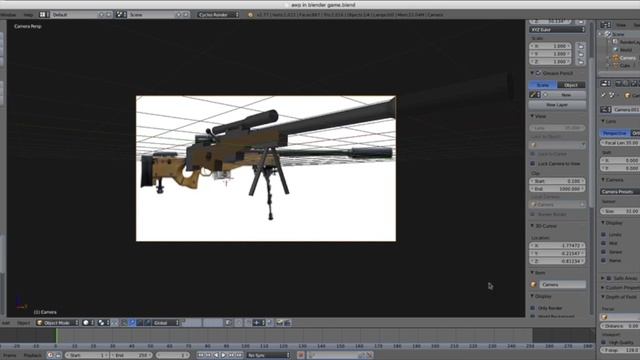The width and height of the screenshot is (640, 360).
Task: Toggle the red auto keyframe record button
Action: 300,355
